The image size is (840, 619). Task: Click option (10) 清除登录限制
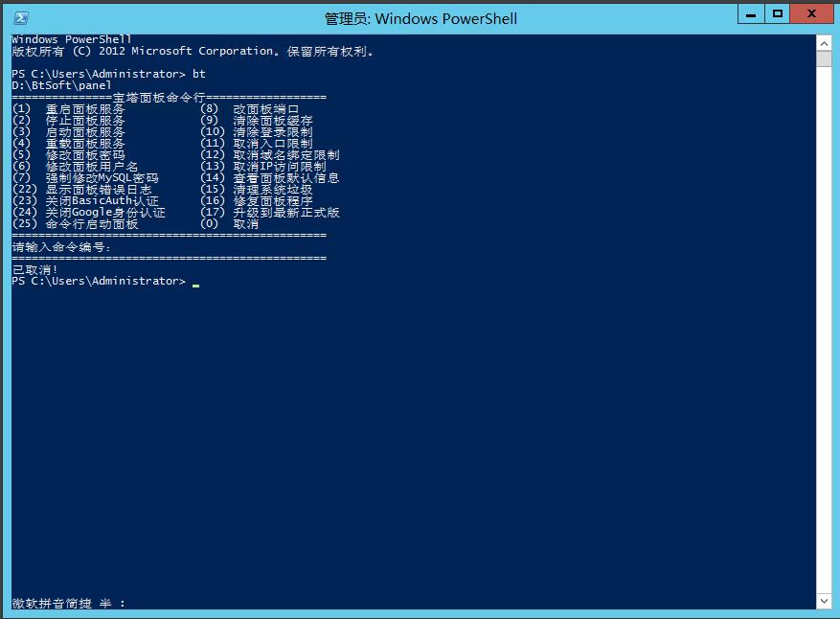257,132
